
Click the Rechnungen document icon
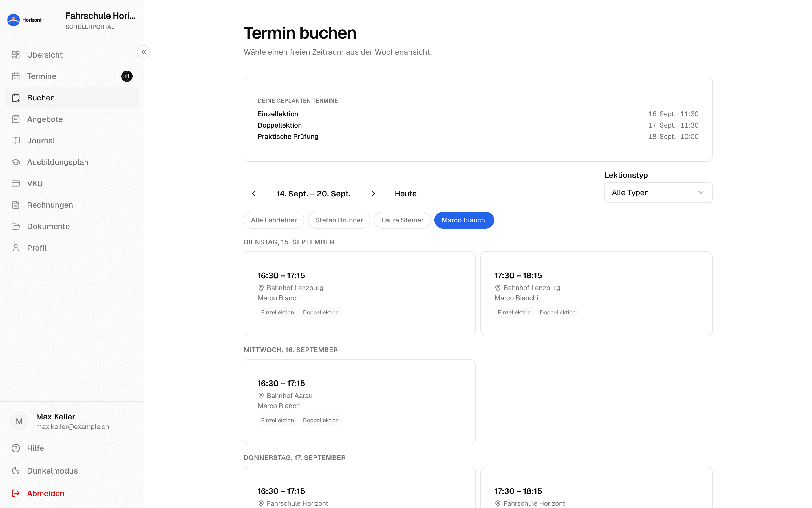16,205
